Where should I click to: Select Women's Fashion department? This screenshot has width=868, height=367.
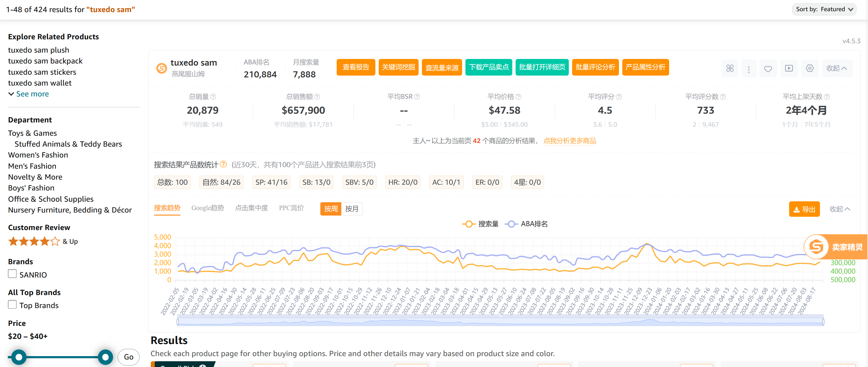[x=38, y=155]
